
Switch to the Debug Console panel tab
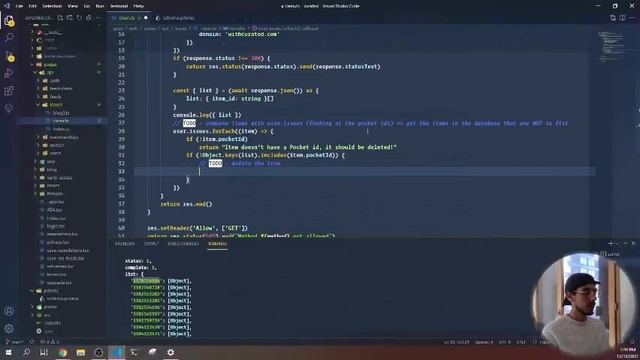click(x=183, y=244)
